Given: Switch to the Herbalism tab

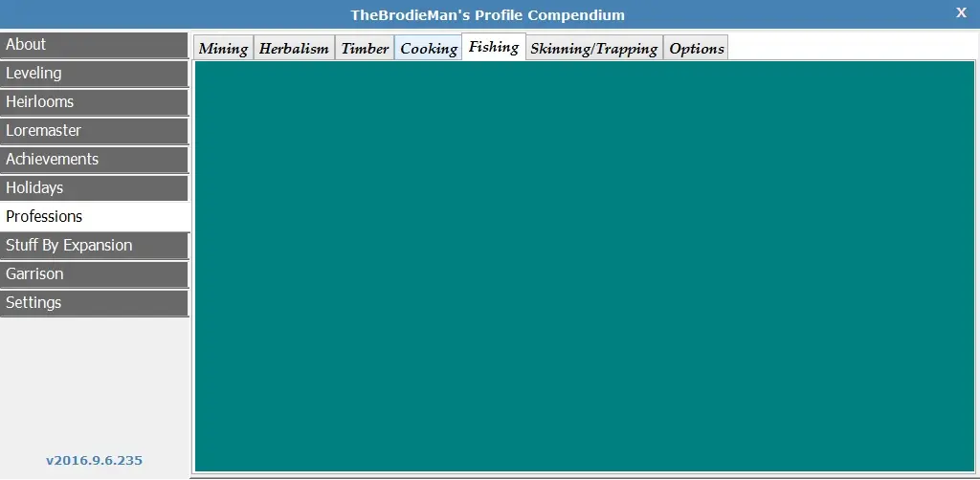Looking at the screenshot, I should tap(294, 48).
